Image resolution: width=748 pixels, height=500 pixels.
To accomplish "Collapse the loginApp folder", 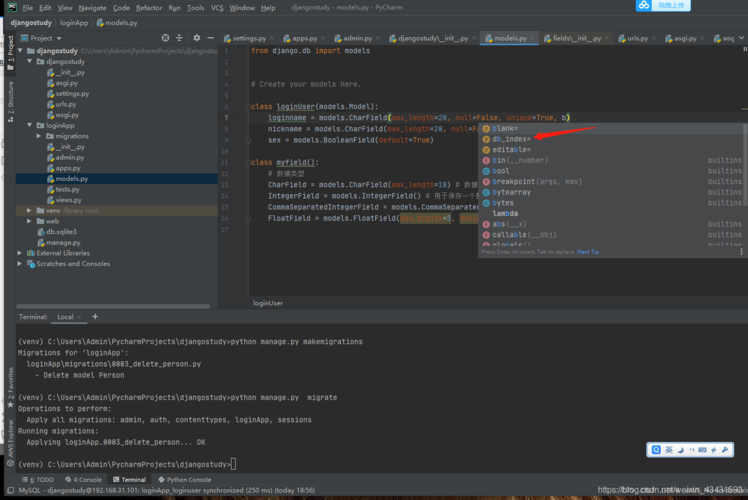I will (30, 125).
